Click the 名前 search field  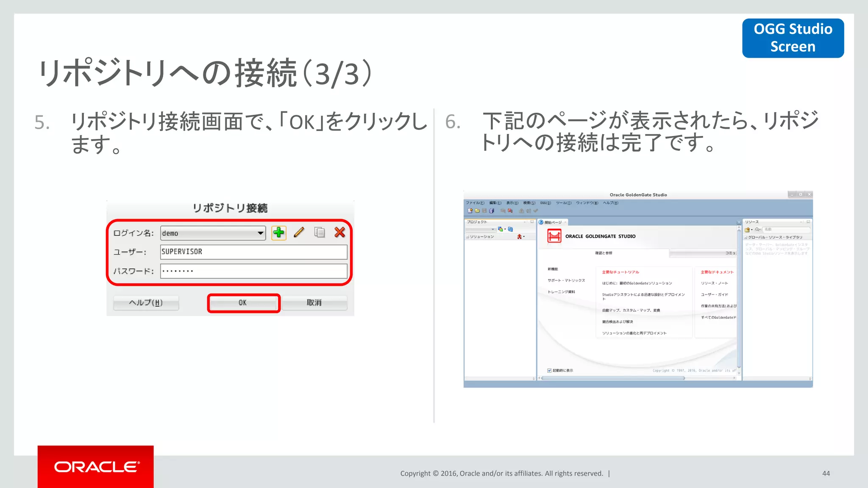(x=787, y=230)
